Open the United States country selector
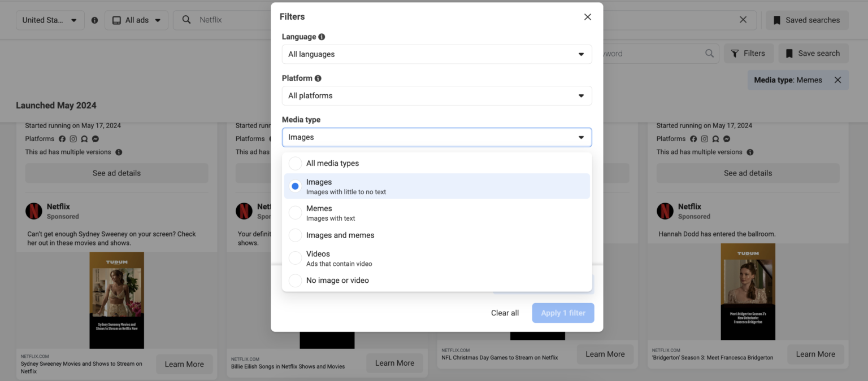The image size is (868, 381). coord(50,19)
